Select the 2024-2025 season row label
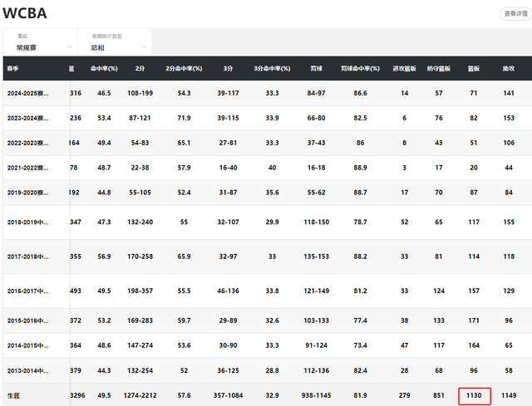The height and width of the screenshot is (406, 532). 27,93
